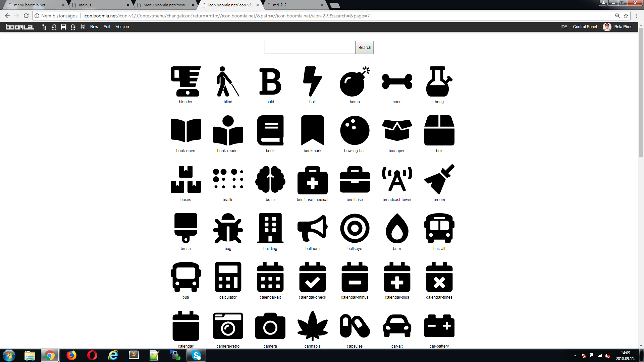Click the browser address bar URL

[227, 16]
